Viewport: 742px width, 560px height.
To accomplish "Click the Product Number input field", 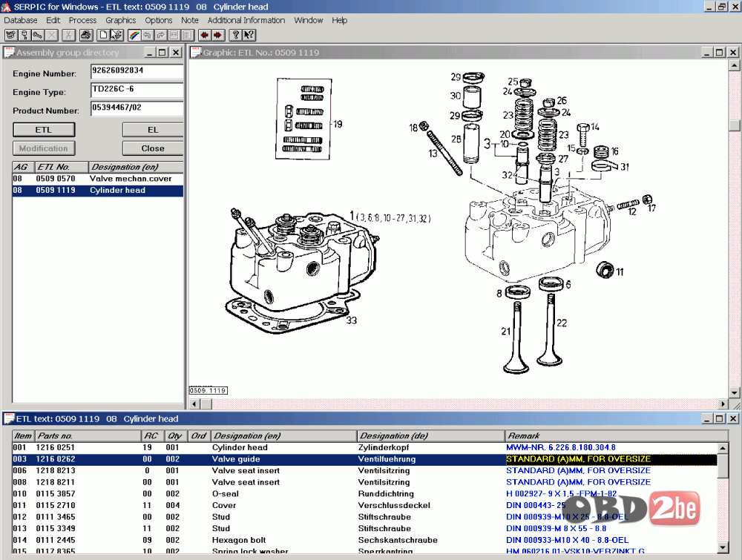I will pyautogui.click(x=137, y=108).
